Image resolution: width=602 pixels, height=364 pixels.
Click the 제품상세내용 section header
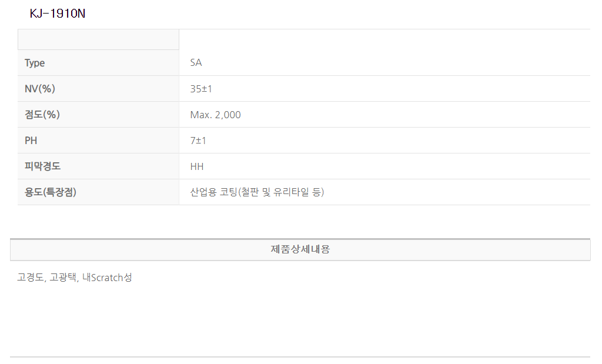point(300,249)
